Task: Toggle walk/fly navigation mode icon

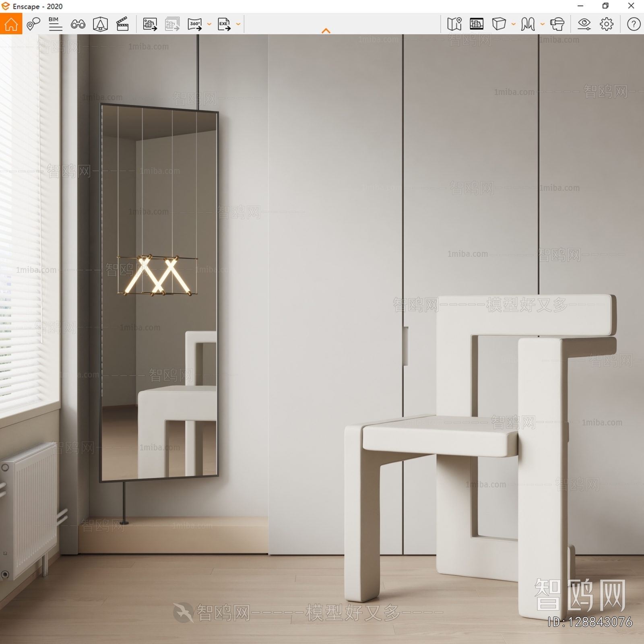Action: tap(528, 24)
